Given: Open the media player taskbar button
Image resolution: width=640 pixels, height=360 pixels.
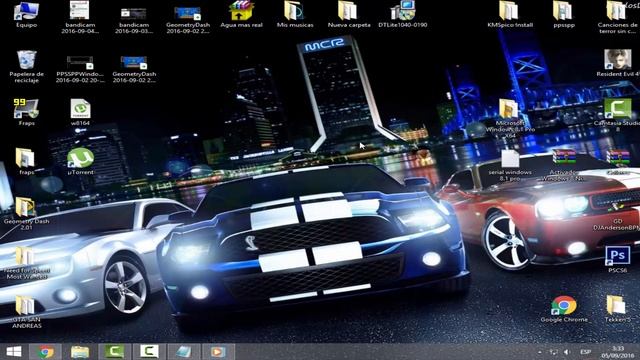Looking at the screenshot, I should pyautogui.click(x=219, y=351).
